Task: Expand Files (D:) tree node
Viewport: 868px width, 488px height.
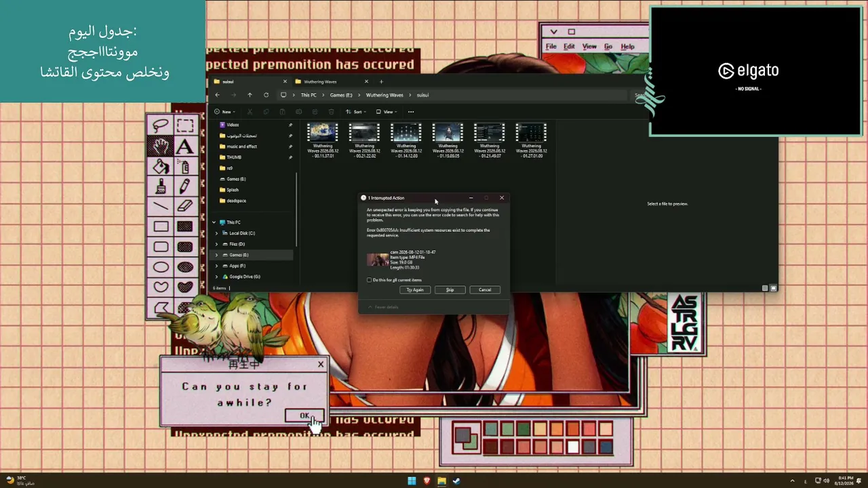Action: pyautogui.click(x=217, y=244)
